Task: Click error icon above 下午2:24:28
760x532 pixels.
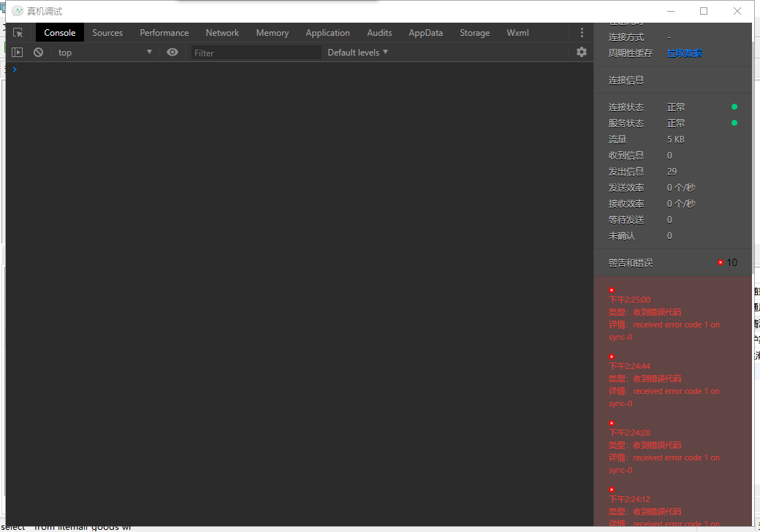Action: pyautogui.click(x=612, y=423)
